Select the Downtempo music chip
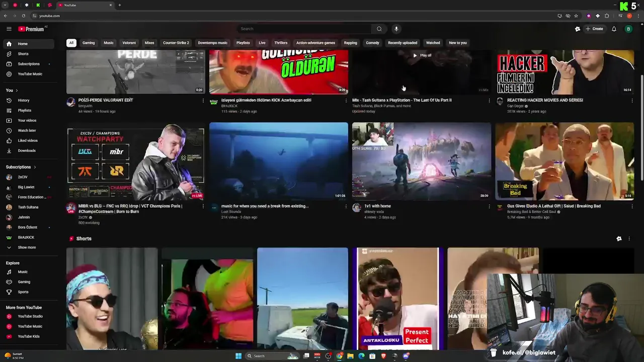Image resolution: width=644 pixels, height=362 pixels. pyautogui.click(x=213, y=43)
